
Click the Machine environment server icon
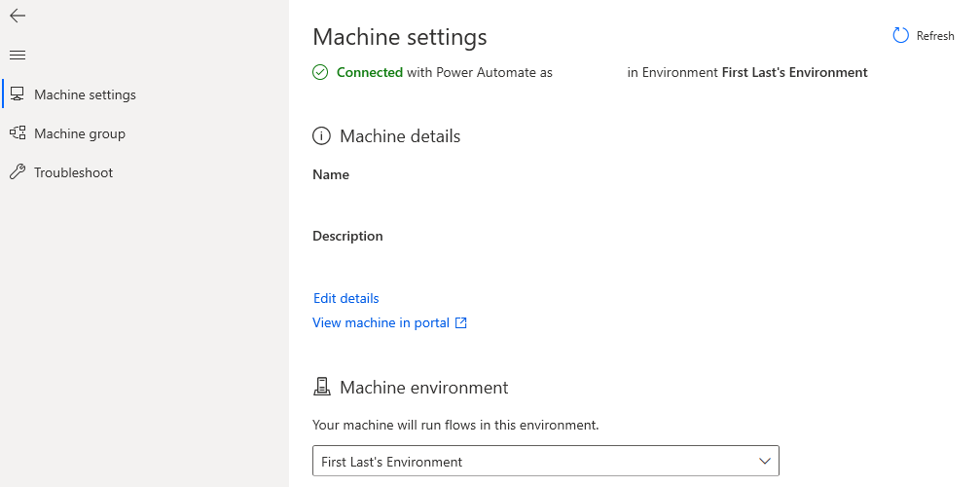click(321, 388)
